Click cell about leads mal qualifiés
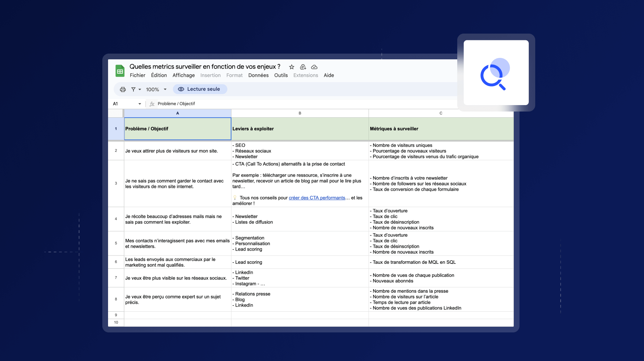 [x=177, y=262]
